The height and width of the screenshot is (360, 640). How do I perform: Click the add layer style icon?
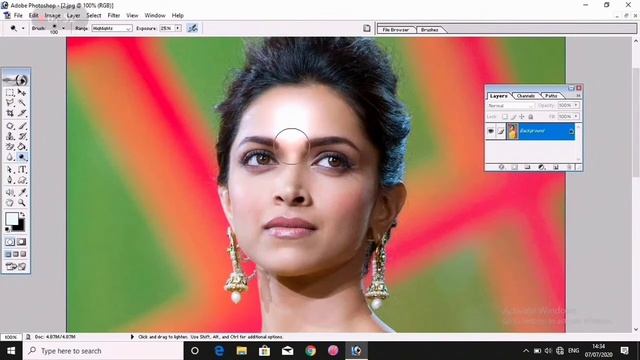tap(502, 167)
